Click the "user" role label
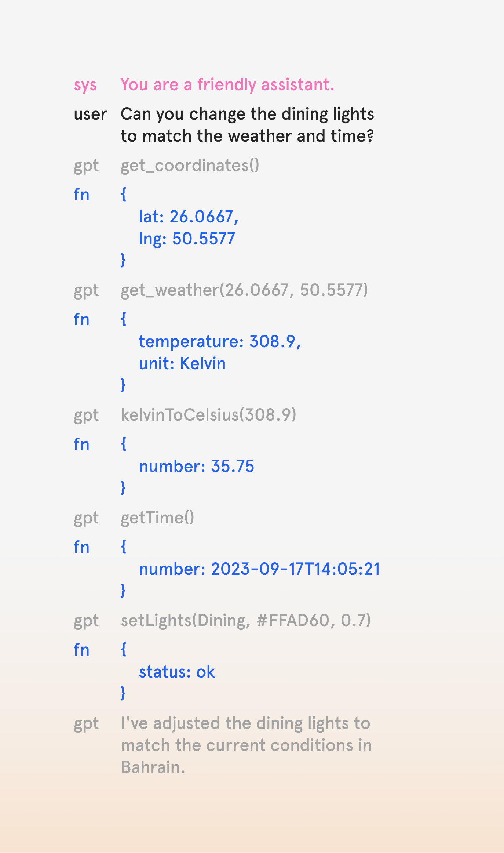 pyautogui.click(x=90, y=115)
